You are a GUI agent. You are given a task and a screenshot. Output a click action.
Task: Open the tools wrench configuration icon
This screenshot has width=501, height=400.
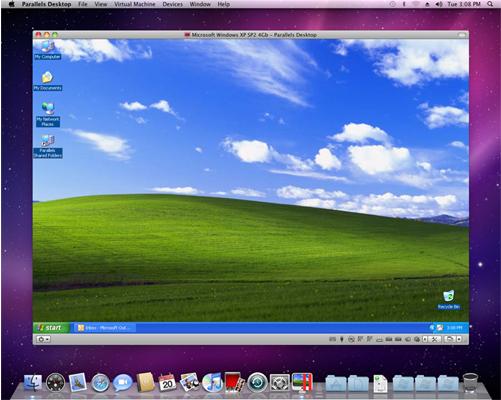[434, 339]
